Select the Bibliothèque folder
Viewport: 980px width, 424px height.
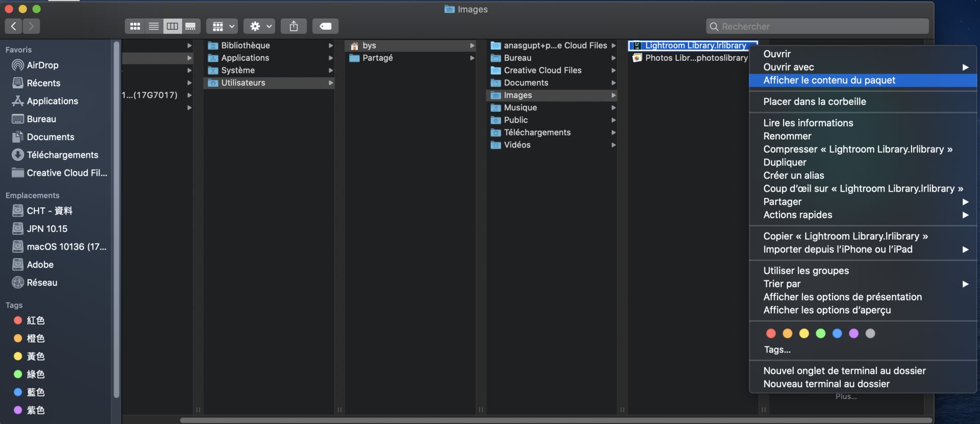click(x=269, y=45)
